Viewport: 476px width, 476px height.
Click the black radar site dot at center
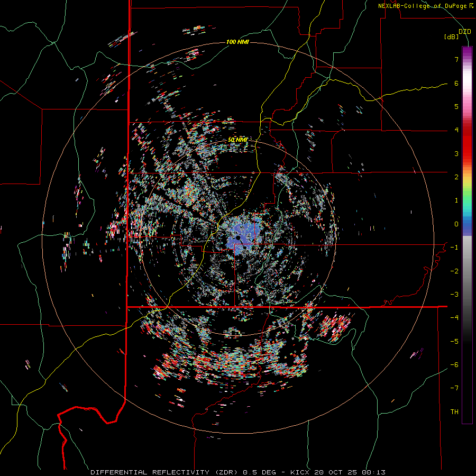tap(239, 237)
